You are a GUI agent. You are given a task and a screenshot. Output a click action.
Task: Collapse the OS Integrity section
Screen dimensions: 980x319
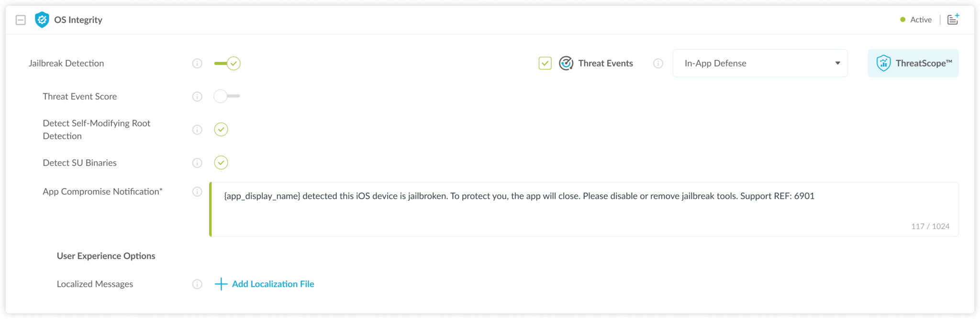pyautogui.click(x=21, y=20)
